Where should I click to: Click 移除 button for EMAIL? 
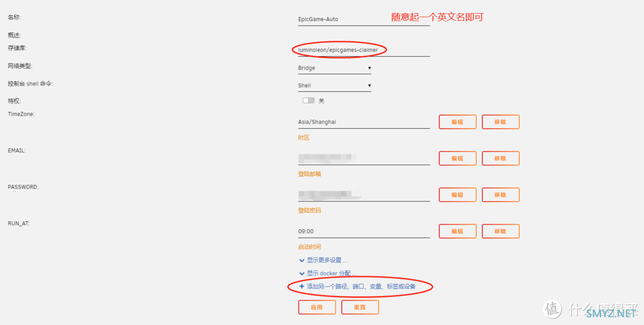[x=500, y=158]
